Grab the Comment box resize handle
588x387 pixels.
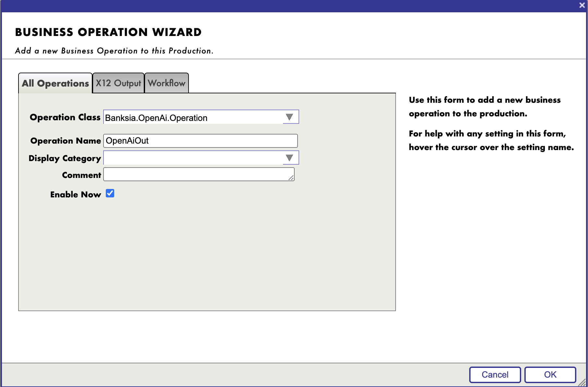[x=291, y=178]
